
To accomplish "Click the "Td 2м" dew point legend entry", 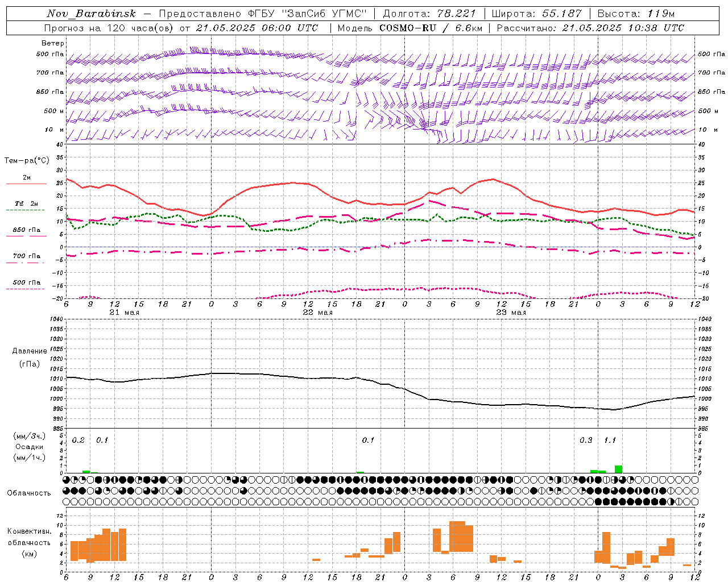I will (x=27, y=203).
